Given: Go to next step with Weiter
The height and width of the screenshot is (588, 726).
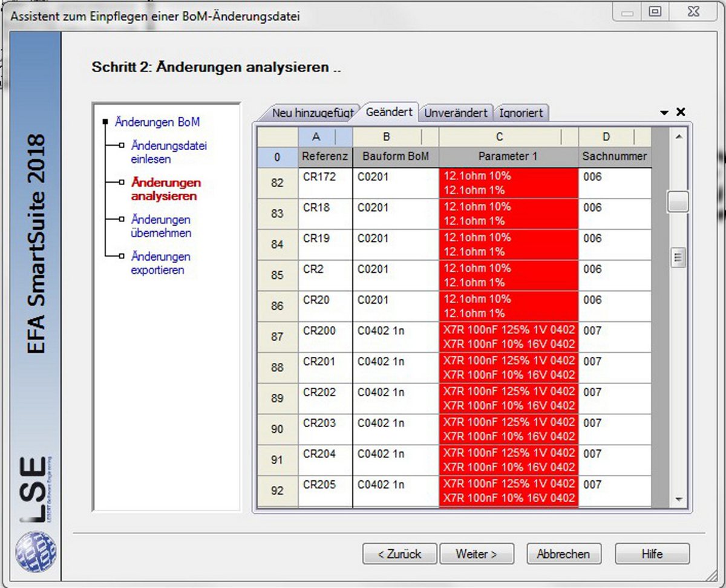Looking at the screenshot, I should (476, 554).
